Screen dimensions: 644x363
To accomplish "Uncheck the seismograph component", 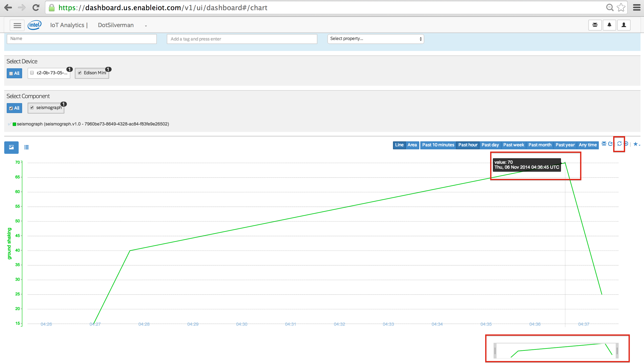I will 32,107.
